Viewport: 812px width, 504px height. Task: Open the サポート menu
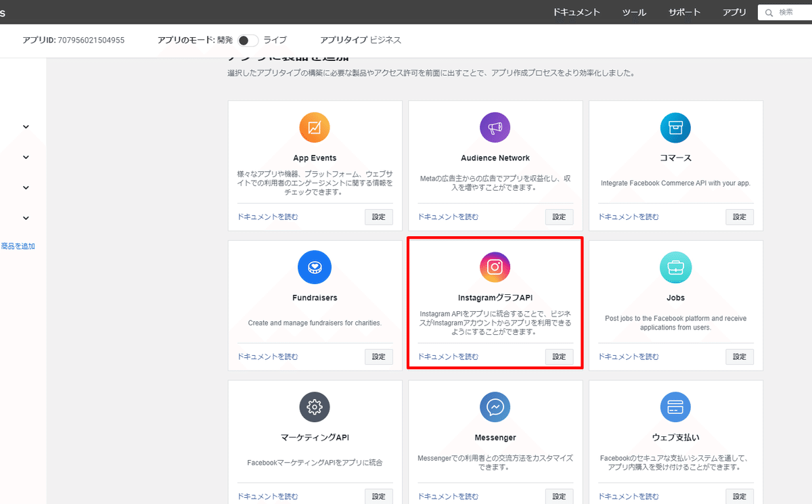(685, 12)
